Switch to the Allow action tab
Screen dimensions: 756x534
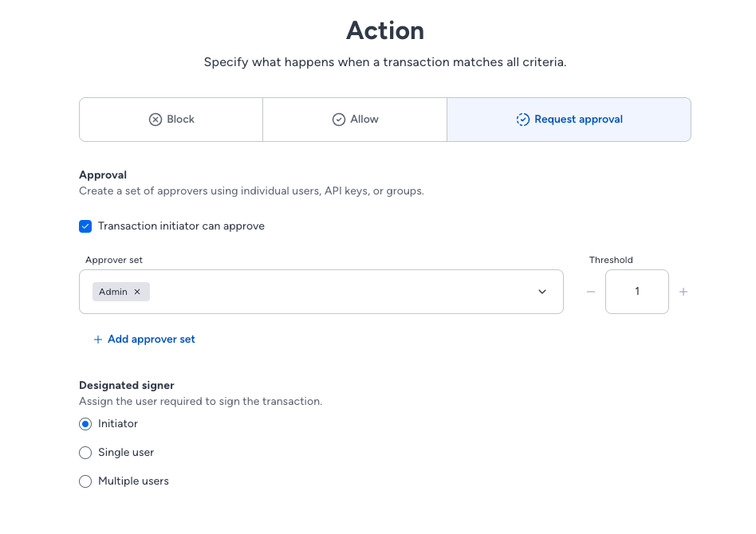(x=355, y=120)
